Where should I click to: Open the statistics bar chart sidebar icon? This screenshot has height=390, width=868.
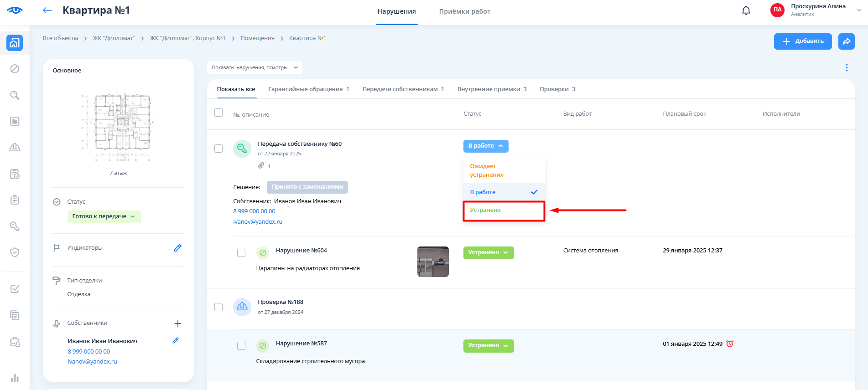[15, 378]
